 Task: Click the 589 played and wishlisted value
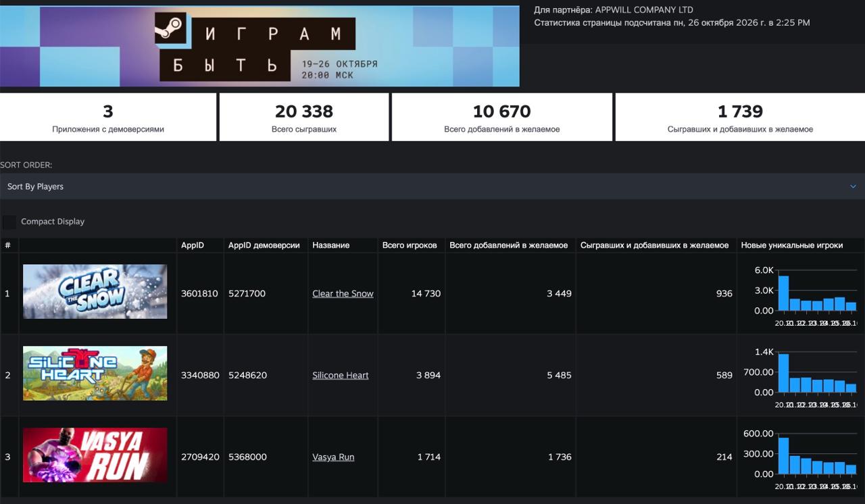724,376
